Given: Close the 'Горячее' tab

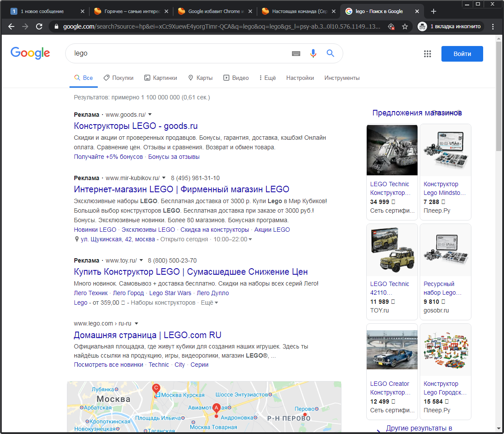Looking at the screenshot, I should click(x=166, y=11).
